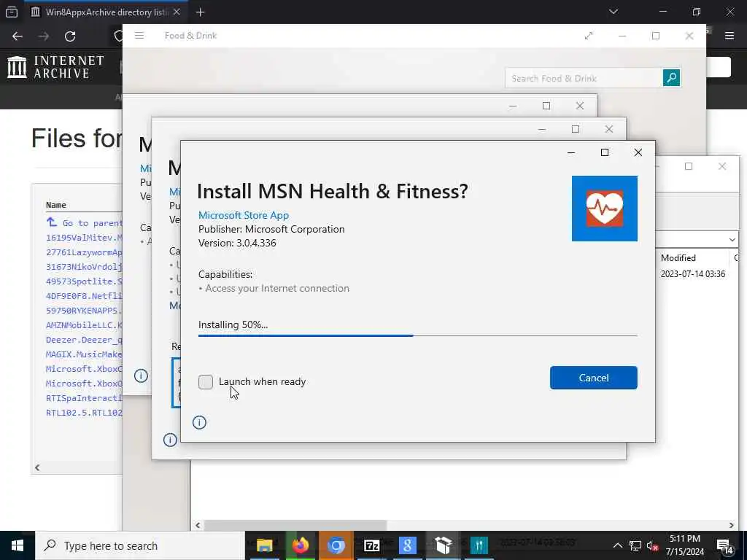The image size is (747, 560).
Task: Click the installing progress bar
Action: [417, 335]
